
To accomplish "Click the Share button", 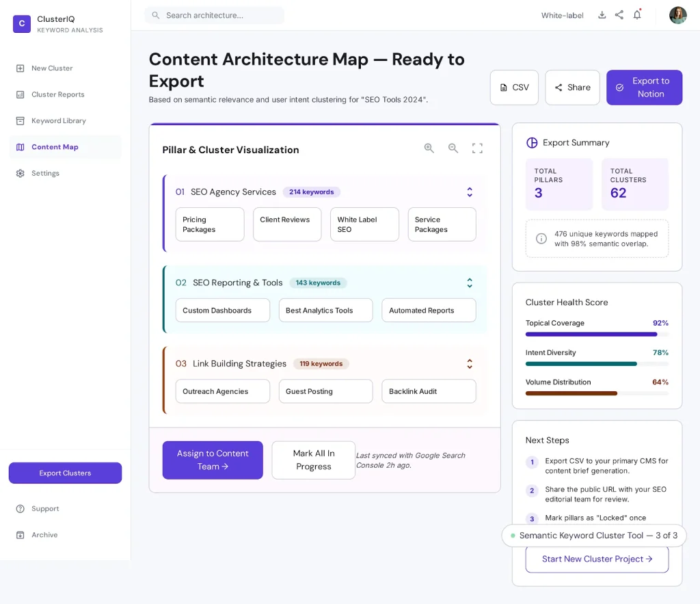I will (x=572, y=88).
